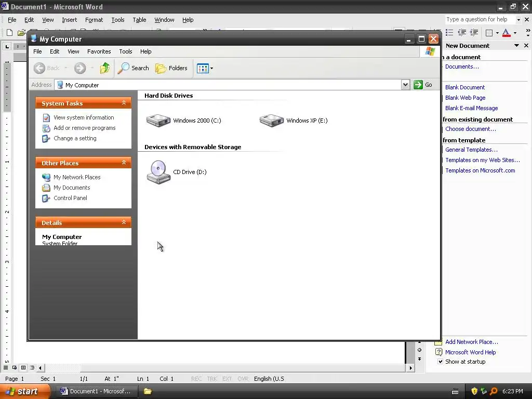Screen dimensions: 532x399
Task: Open the Favorites menu in My Computer
Action: (99, 51)
